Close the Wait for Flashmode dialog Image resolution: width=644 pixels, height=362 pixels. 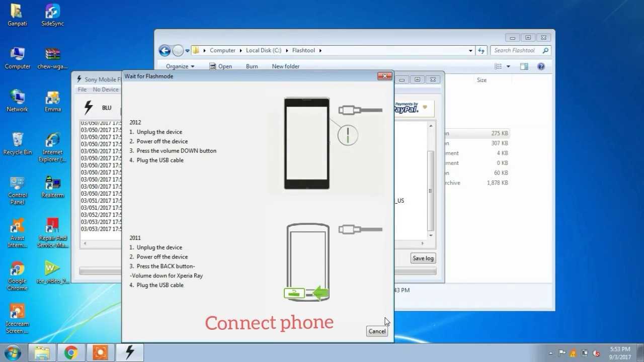[x=385, y=76]
